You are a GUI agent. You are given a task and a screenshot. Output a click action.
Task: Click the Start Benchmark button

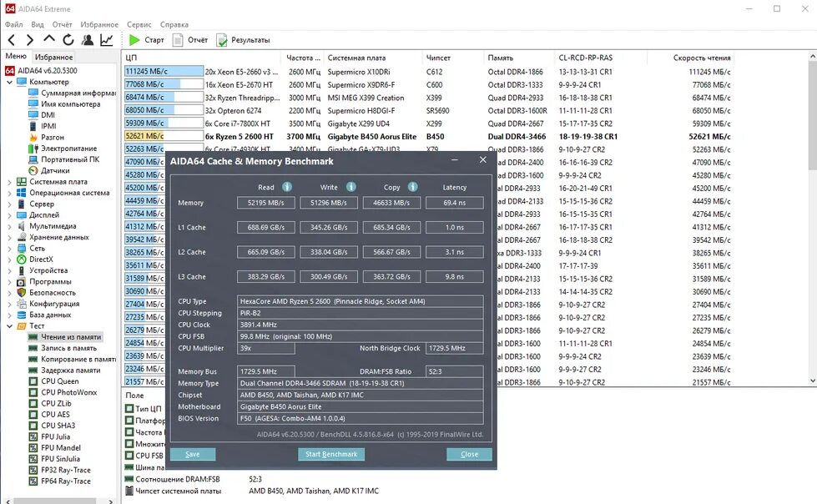pos(331,455)
